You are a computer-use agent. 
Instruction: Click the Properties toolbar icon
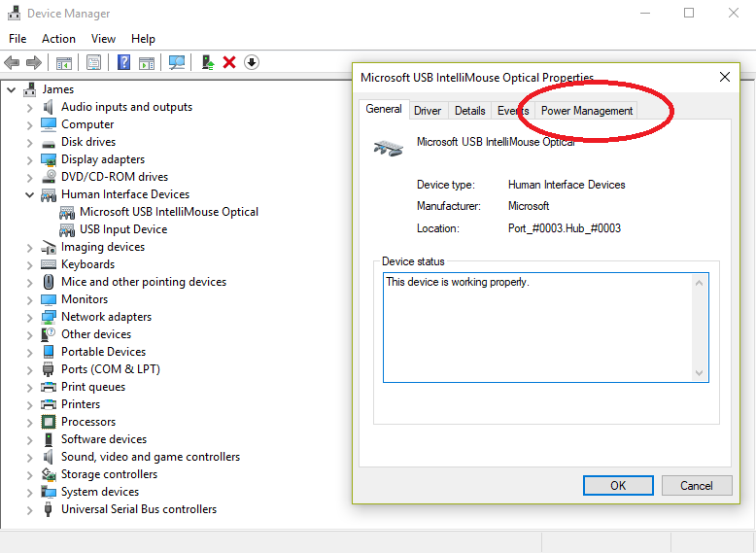click(93, 62)
